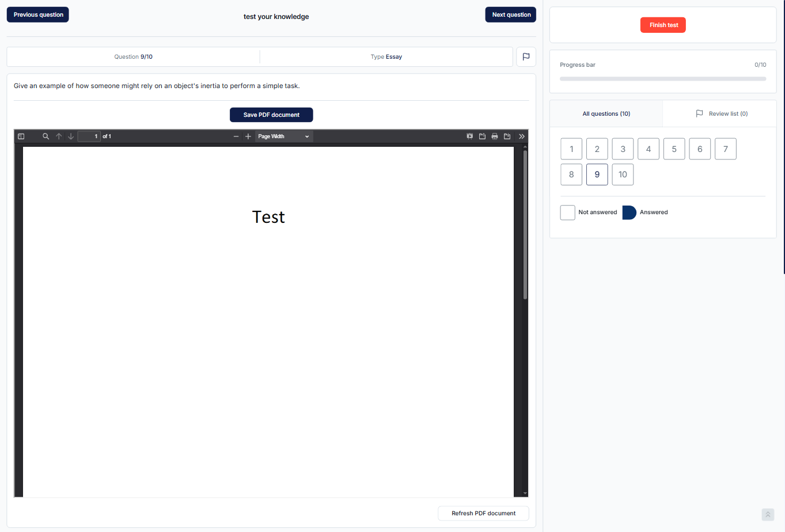Click the Answered legend swatch
This screenshot has width=785, height=532.
[629, 212]
